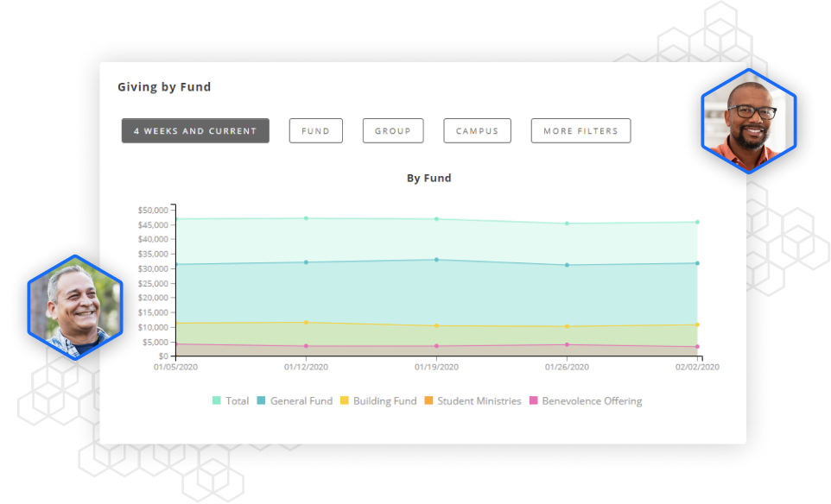831x504 pixels.
Task: Click the Giving by Fund heading
Action: [x=164, y=87]
